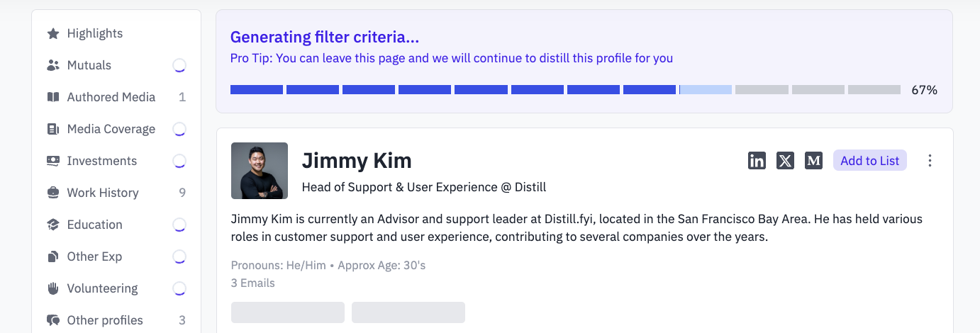
Task: Click the Add to List button
Action: tap(869, 161)
